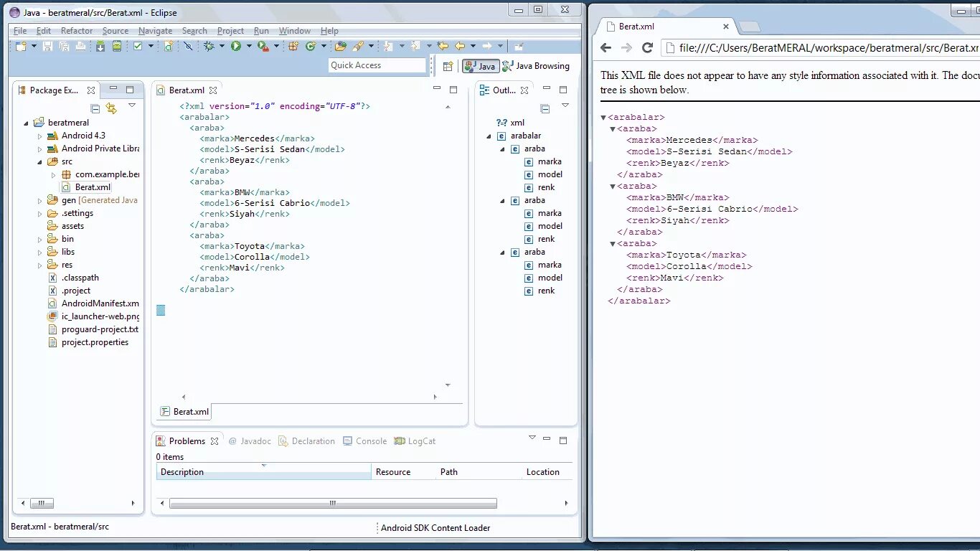The width and height of the screenshot is (980, 551).
Task: Close the Berat.xml editor tab in Eclipse
Action: click(x=213, y=90)
